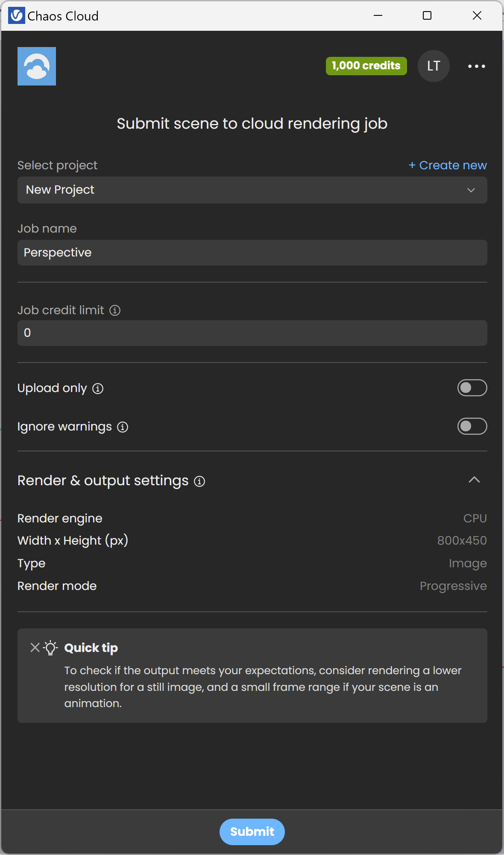
Task: Show info for Ignore warnings
Action: point(123,427)
